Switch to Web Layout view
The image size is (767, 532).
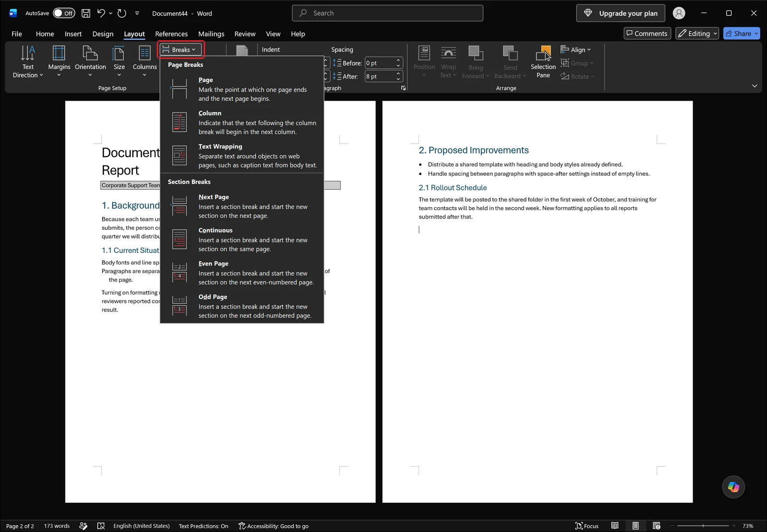pyautogui.click(x=656, y=526)
